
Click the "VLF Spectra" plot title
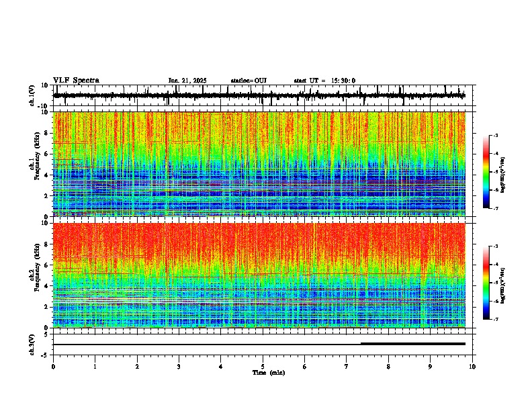coord(76,81)
